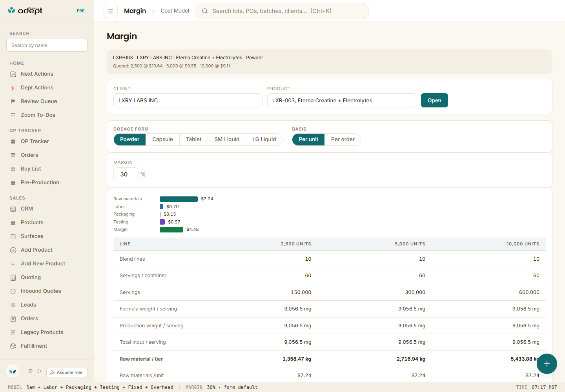Viewport: 565px width, 392px height.
Task: Click the sign-out arrow icon
Action: [x=40, y=371]
